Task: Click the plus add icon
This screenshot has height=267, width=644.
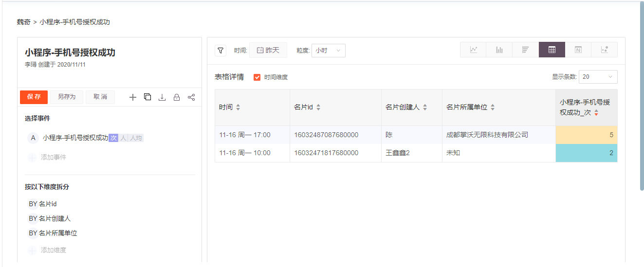Action: coord(133,97)
